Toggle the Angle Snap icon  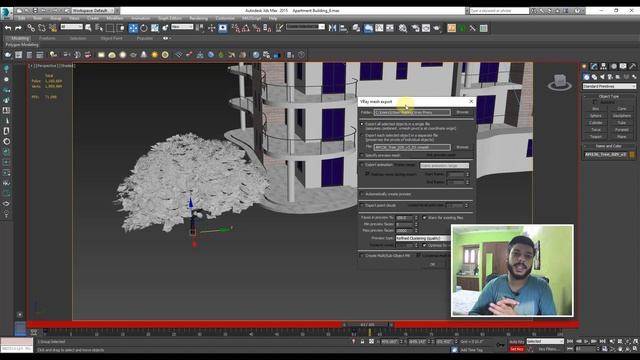tap(246, 28)
